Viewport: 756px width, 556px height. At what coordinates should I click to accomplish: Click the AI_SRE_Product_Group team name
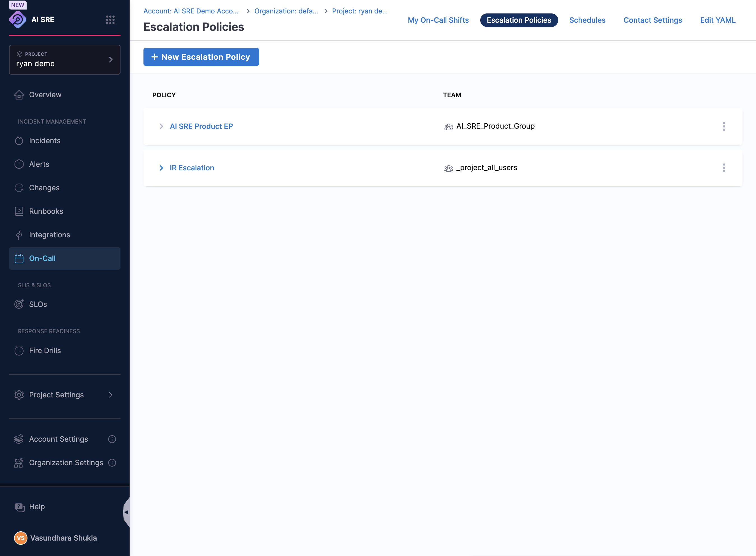[495, 126]
